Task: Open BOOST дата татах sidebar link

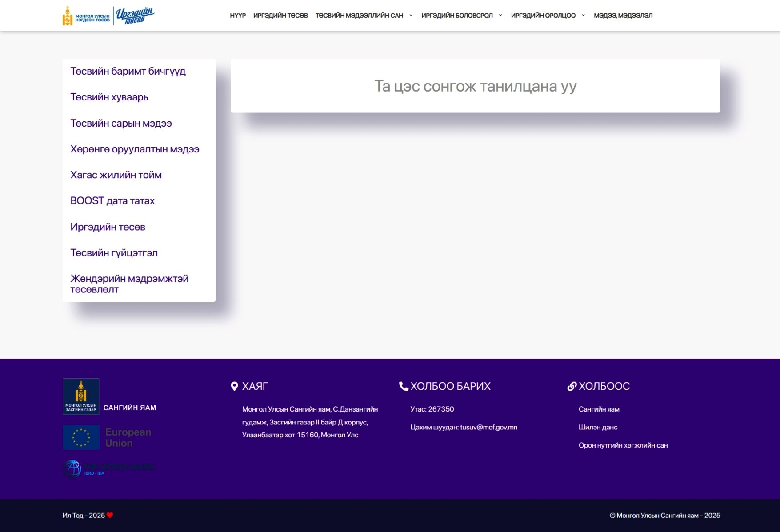Action: (112, 201)
